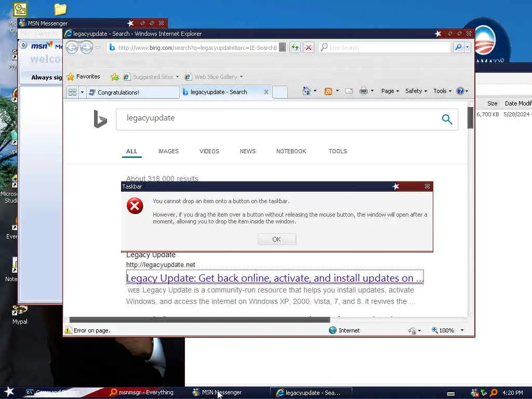532x399 pixels.
Task: Click the Bing logo on the page
Action: point(100,119)
